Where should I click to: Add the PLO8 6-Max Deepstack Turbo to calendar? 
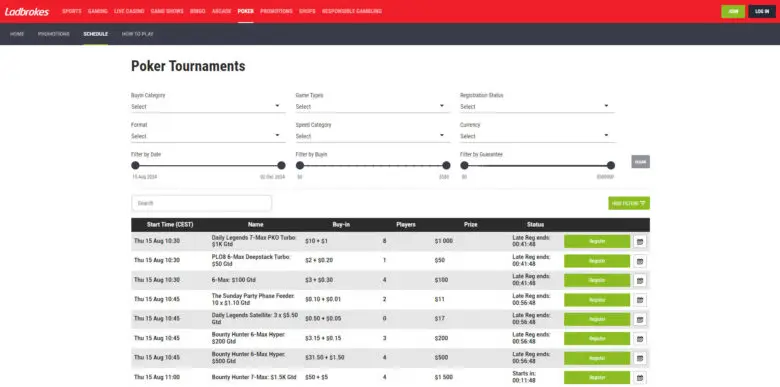pyautogui.click(x=640, y=261)
